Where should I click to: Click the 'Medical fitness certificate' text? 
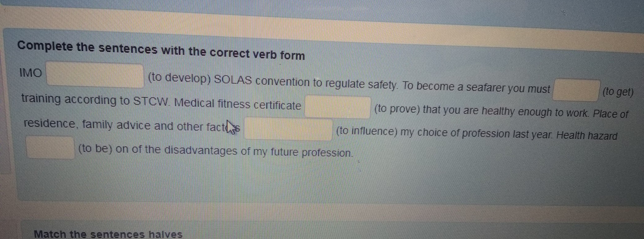point(237,104)
